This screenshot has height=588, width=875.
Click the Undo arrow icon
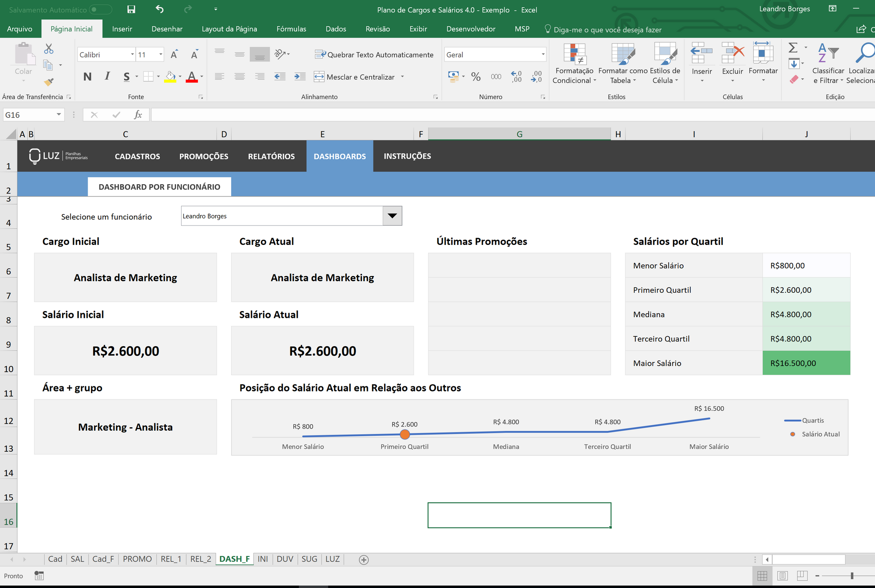click(159, 9)
